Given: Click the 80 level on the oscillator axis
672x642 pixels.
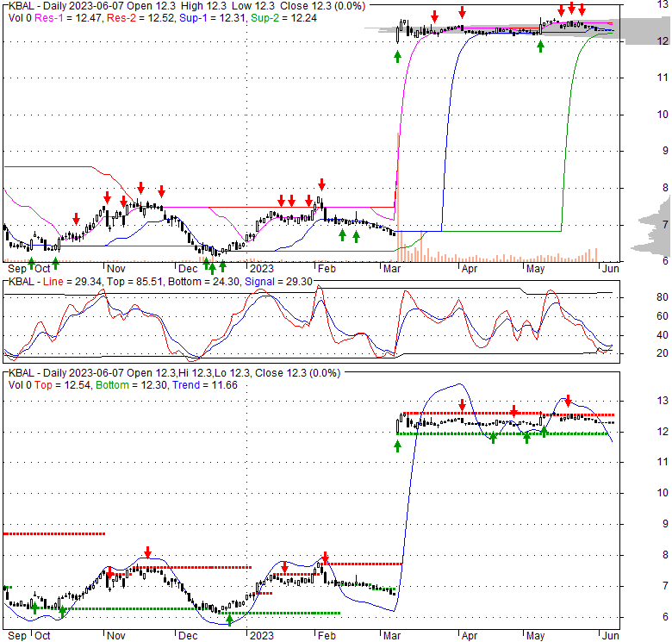Looking at the screenshot, I should 663,297.
